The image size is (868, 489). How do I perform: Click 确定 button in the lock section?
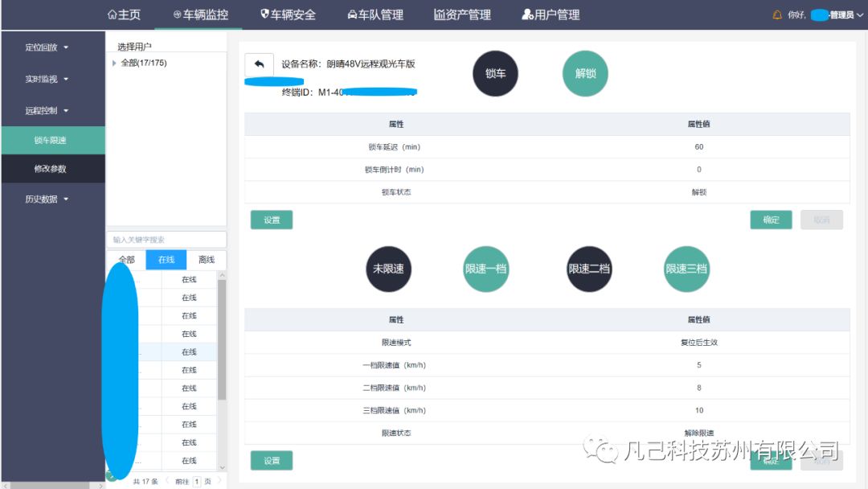771,220
